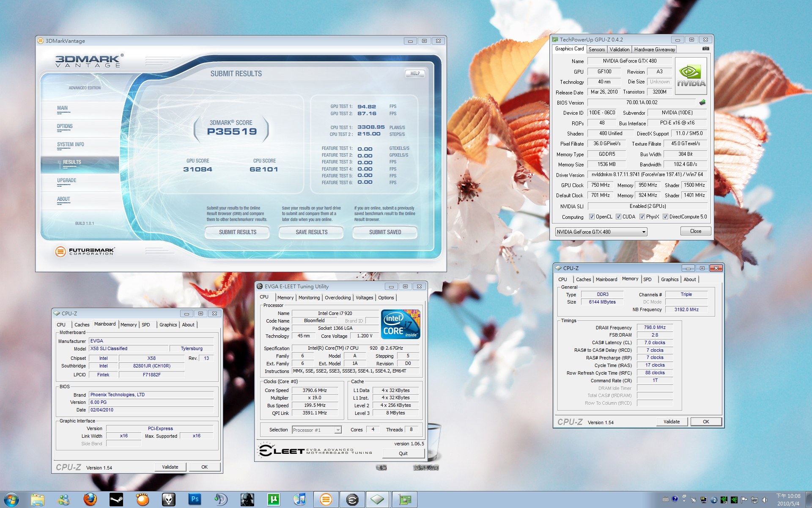Launch Photoshop from the taskbar
Screen dimensions: 812x508
click(195, 500)
